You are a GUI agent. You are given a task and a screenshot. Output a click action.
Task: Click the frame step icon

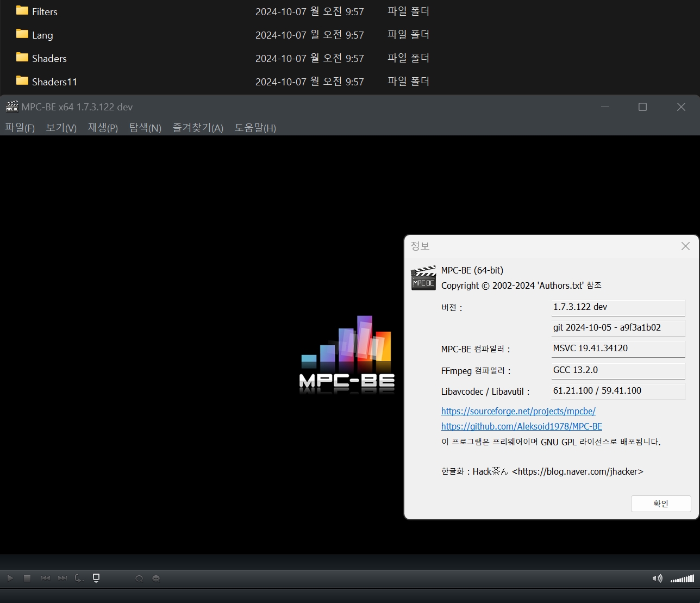point(79,578)
